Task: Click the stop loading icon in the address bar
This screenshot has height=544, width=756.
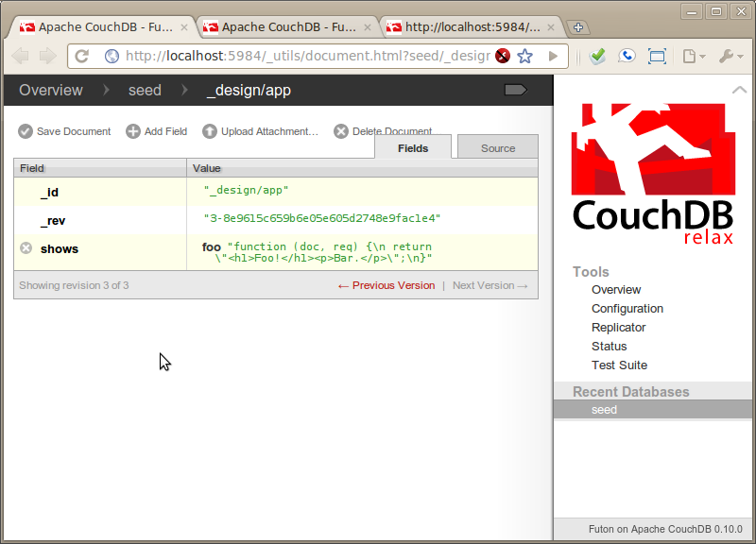Action: coord(501,57)
